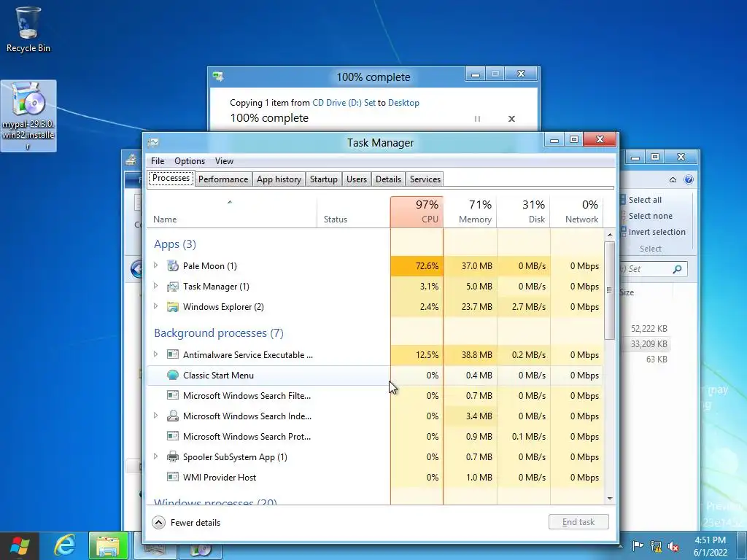Expand the Windows Explorer (2) process group

tap(156, 306)
